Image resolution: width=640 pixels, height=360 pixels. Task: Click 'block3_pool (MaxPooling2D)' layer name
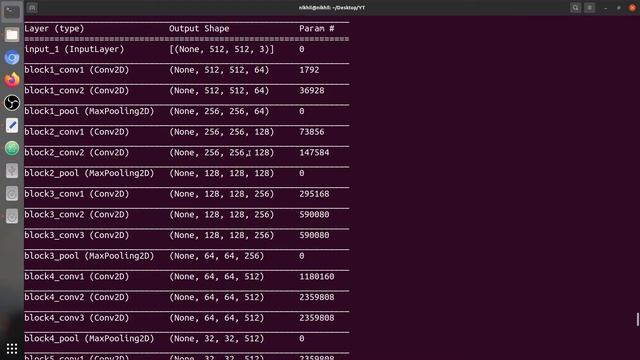tap(89, 256)
